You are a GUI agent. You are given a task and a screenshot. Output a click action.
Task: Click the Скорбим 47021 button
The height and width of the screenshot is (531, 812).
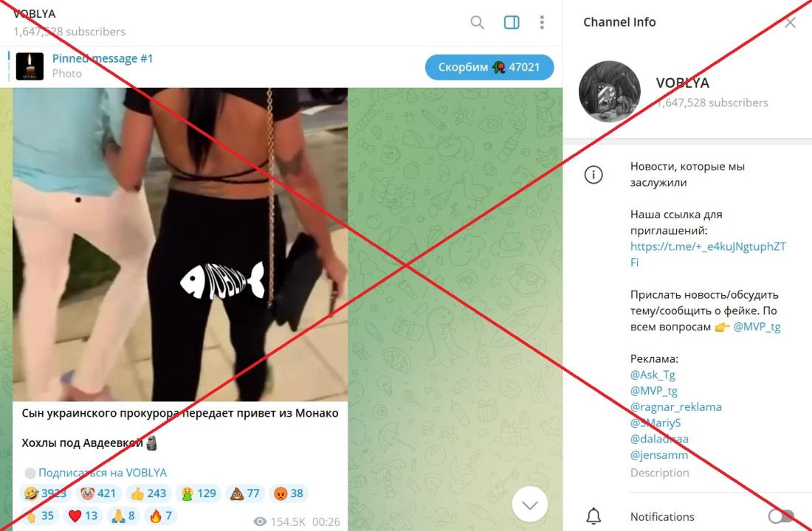489,67
